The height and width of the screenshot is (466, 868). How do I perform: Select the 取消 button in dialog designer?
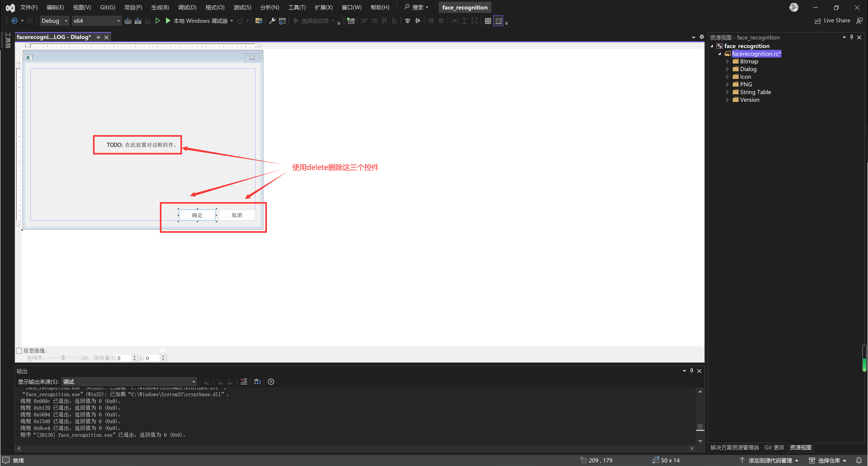237,215
